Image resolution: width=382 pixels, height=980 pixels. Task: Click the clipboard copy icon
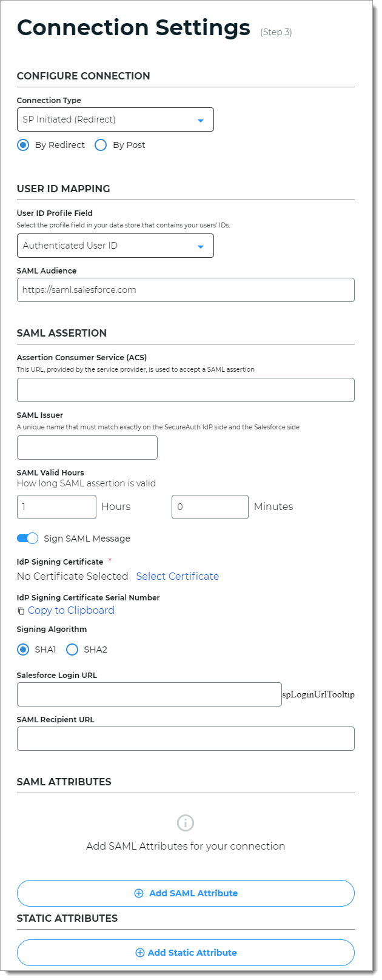click(21, 611)
